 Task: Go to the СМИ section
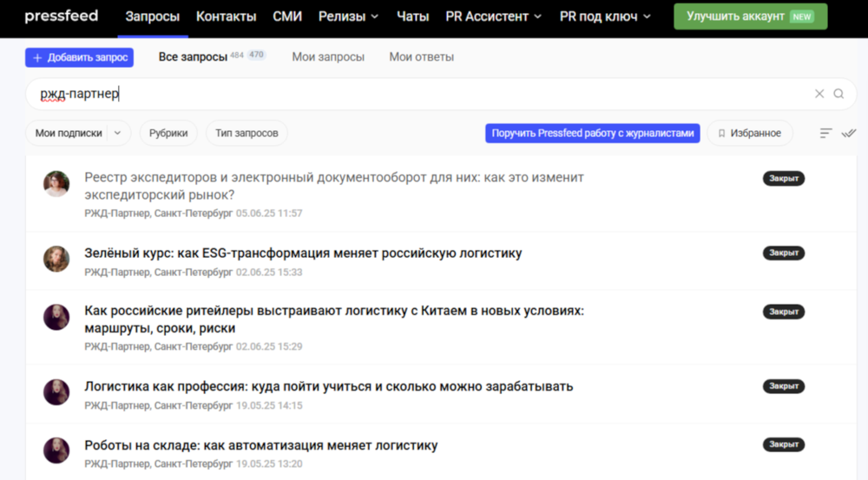coord(287,16)
